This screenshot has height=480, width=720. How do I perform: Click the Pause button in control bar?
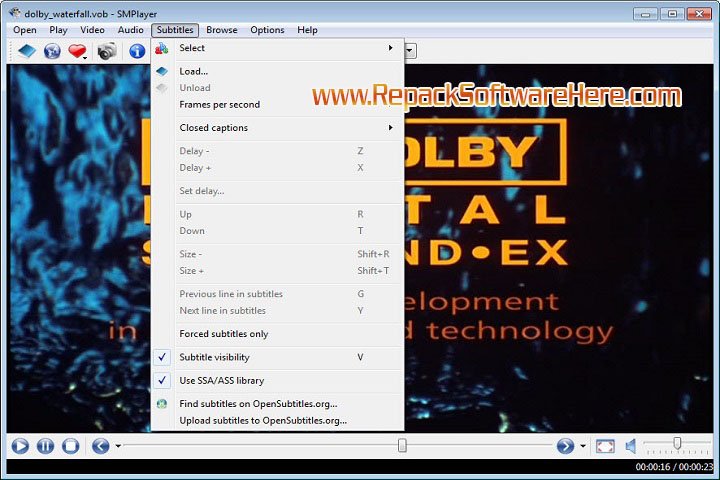tap(45, 446)
